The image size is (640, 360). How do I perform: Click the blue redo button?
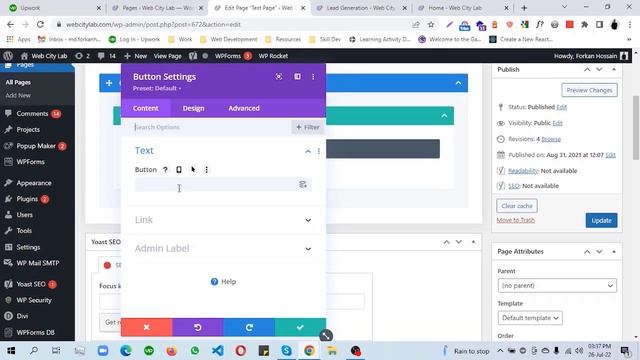(x=249, y=327)
